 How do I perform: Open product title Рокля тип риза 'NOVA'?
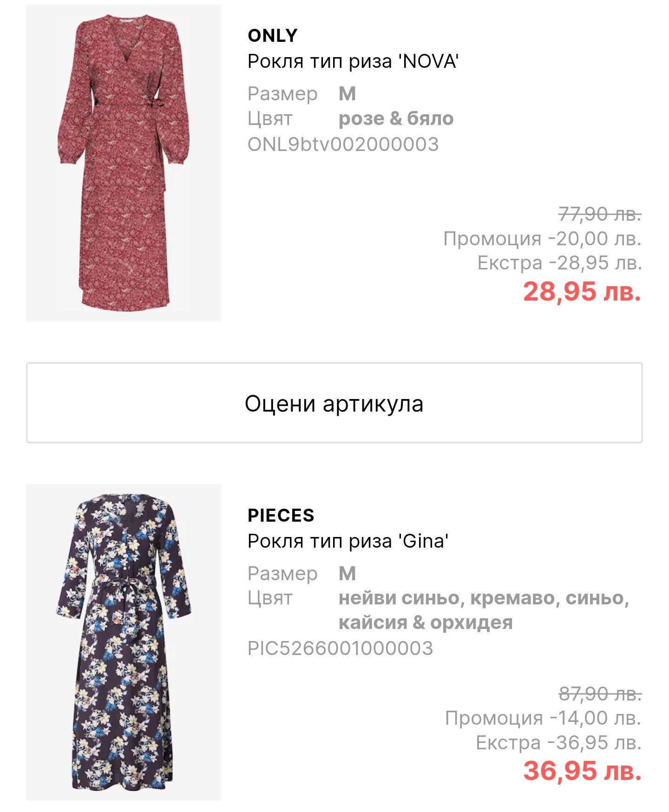coord(353,61)
